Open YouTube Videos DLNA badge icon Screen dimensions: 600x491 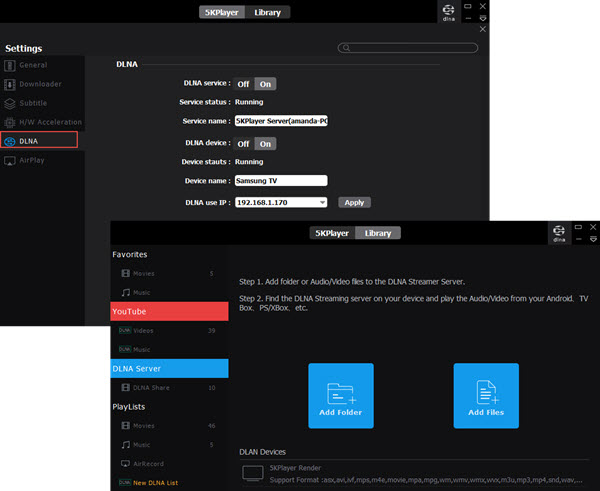[125, 330]
